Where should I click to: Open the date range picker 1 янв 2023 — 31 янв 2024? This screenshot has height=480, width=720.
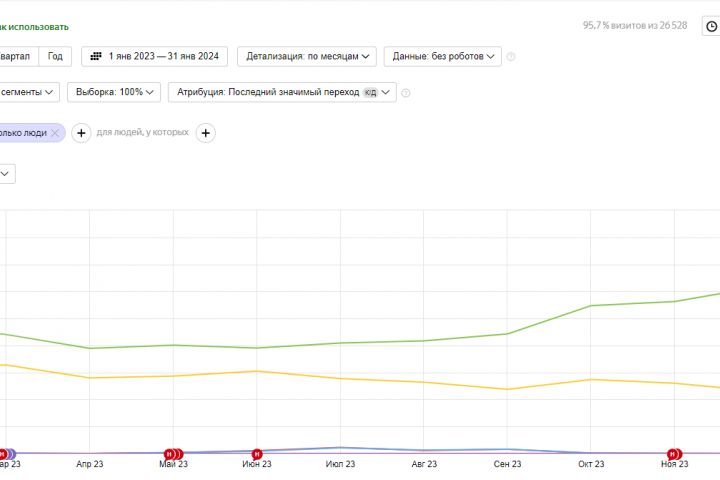pyautogui.click(x=154, y=56)
